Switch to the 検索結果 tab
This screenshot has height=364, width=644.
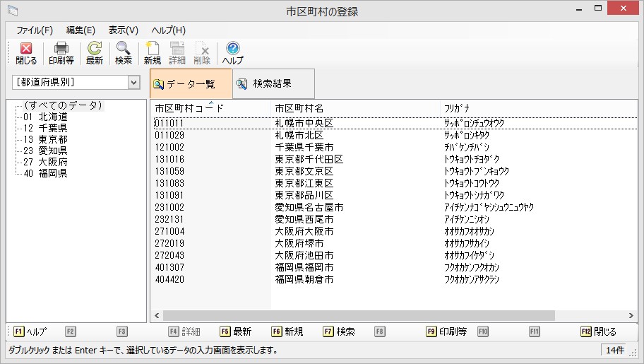[272, 84]
